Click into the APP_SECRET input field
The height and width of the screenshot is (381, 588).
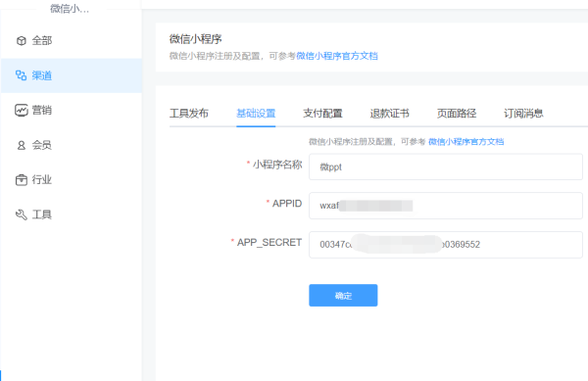[x=446, y=245]
